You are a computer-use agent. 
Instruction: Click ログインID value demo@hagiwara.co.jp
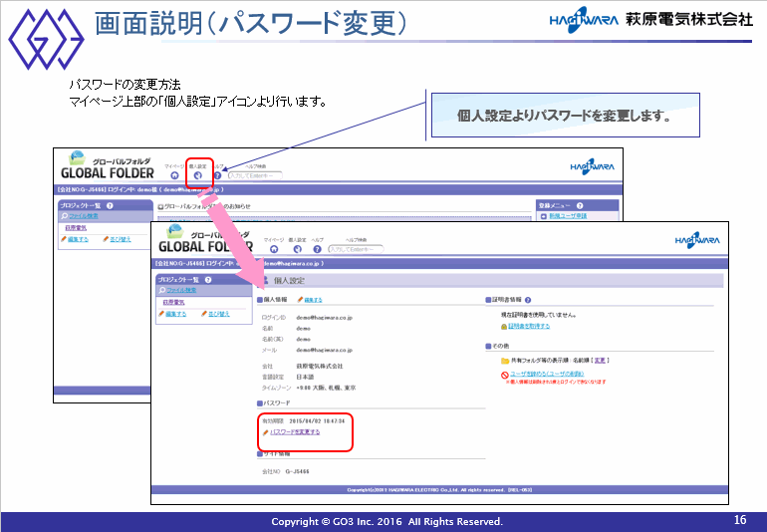[x=325, y=318]
